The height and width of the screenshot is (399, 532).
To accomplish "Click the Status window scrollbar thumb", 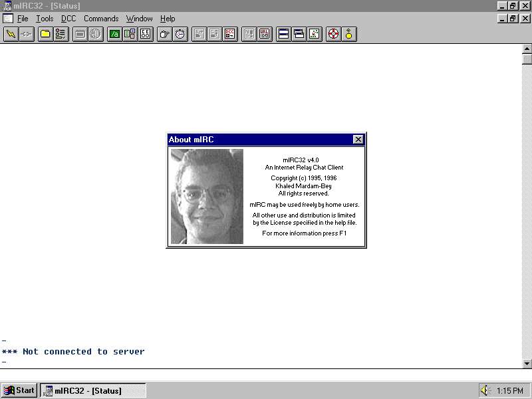I will (x=527, y=59).
